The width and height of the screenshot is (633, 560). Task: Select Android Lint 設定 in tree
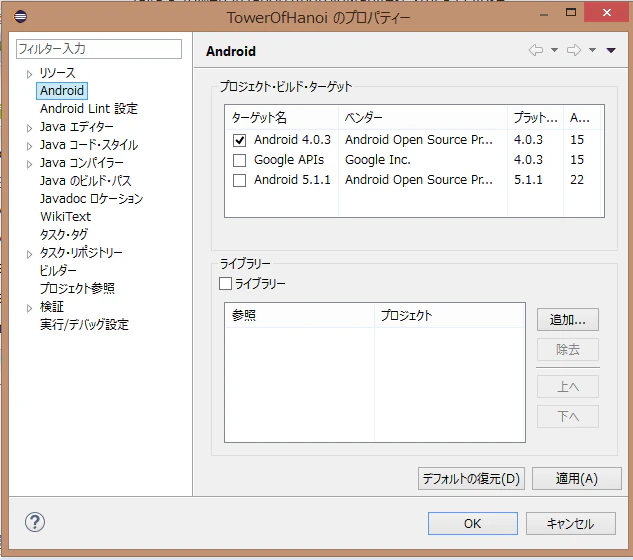[x=89, y=109]
